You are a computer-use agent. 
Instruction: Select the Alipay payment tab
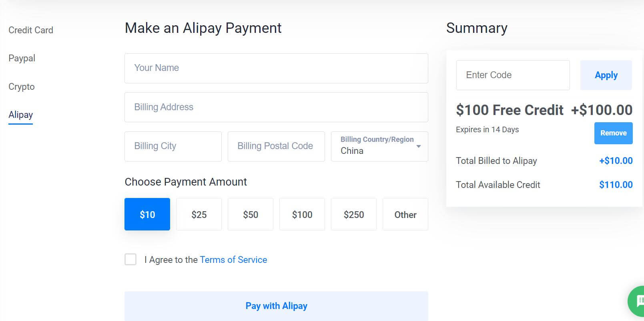pos(21,115)
